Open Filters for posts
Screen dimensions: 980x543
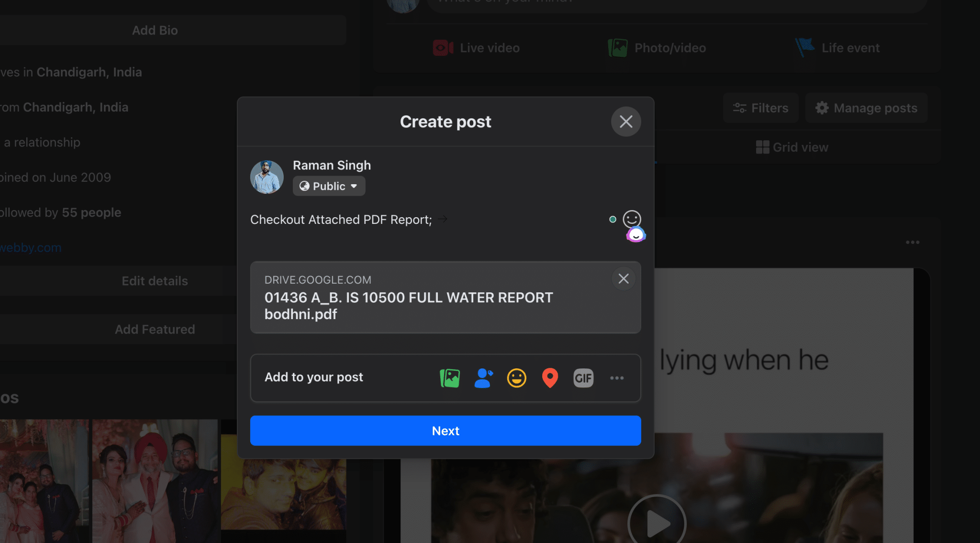click(x=760, y=108)
